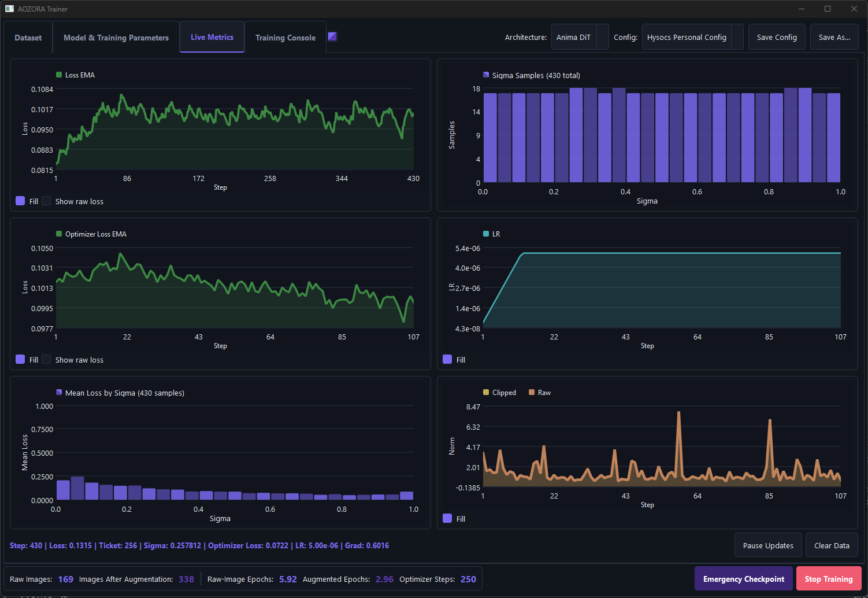The image size is (868, 598).
Task: Enable Show raw loss on Optimizer Loss chart
Action: 47,359
